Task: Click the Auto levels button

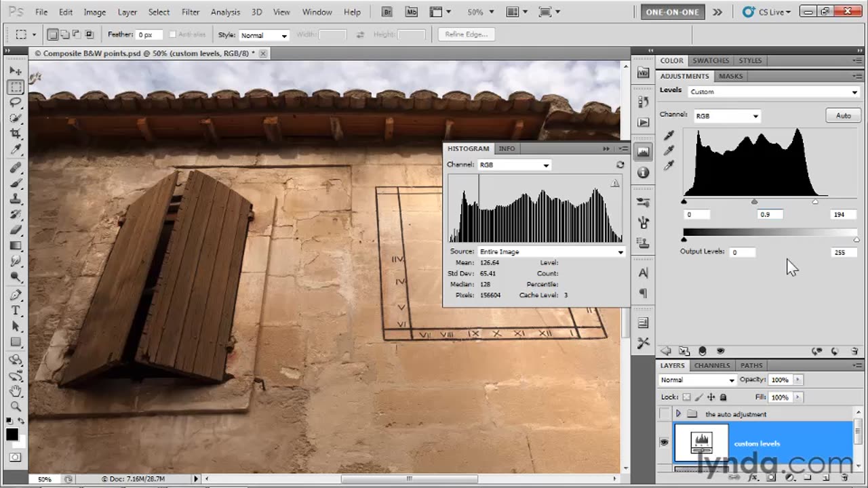Action: click(x=843, y=116)
